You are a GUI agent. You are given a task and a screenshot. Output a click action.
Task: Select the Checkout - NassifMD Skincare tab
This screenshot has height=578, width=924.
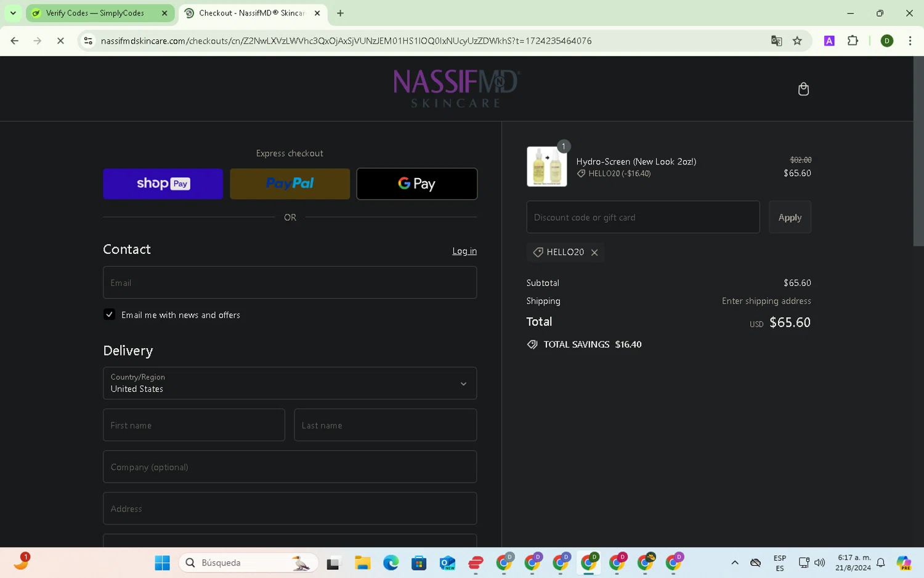coord(251,13)
